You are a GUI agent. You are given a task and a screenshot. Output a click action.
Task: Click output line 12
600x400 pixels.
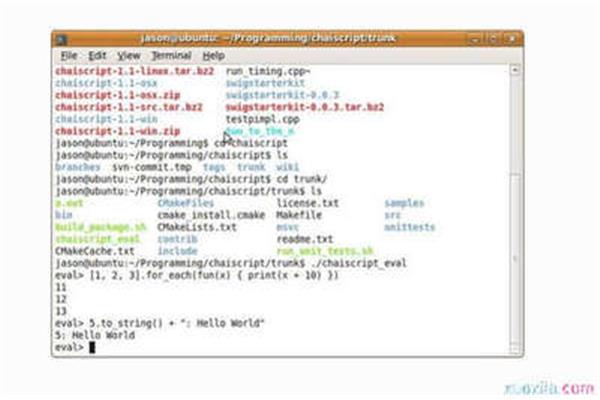pos(61,299)
